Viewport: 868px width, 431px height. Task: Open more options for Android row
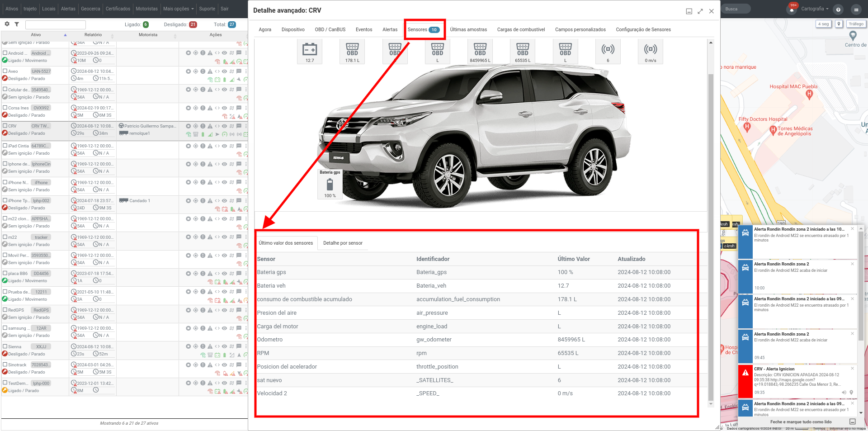246,53
